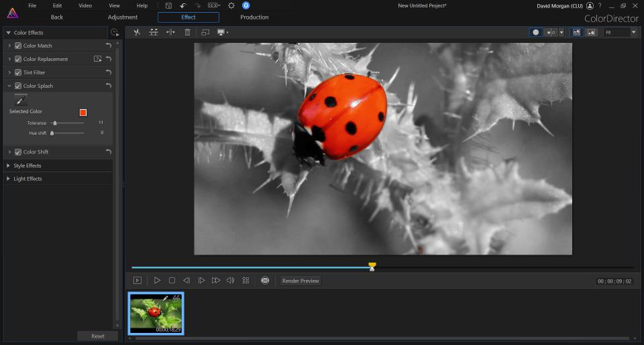Uncheck the Color Match checkbox

[18, 46]
